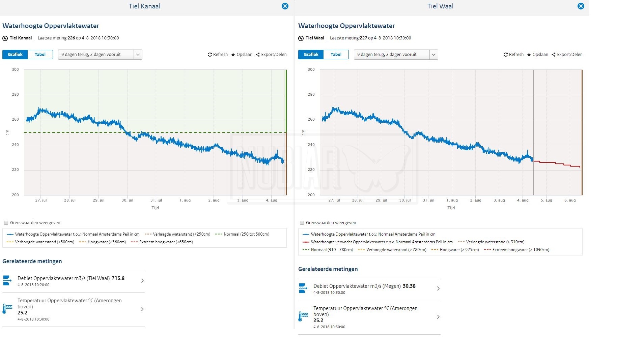This screenshot has height=337, width=644.
Task: Open period dropdown in Tiel Kanaal panel
Action: coord(100,55)
